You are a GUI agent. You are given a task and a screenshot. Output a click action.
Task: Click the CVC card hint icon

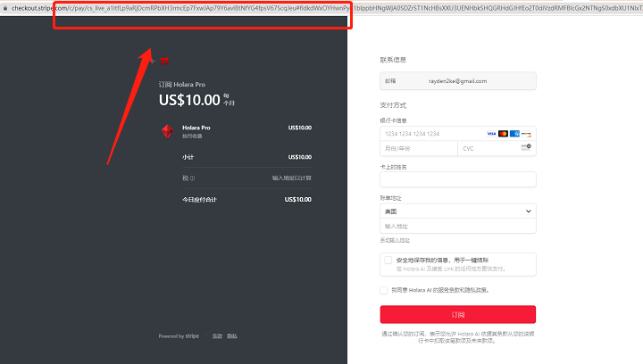coord(526,147)
